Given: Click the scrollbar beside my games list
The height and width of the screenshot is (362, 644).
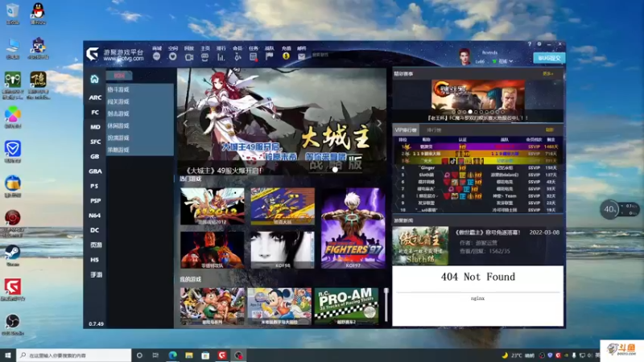Looking at the screenshot, I should pyautogui.click(x=386, y=305).
